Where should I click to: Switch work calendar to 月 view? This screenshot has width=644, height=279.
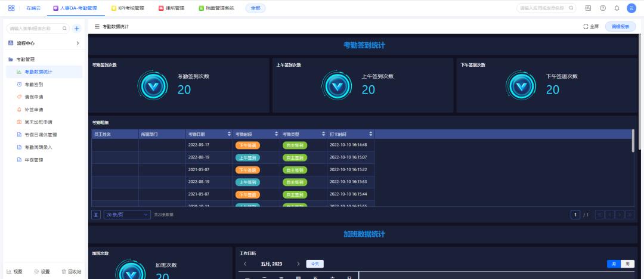coord(614,263)
